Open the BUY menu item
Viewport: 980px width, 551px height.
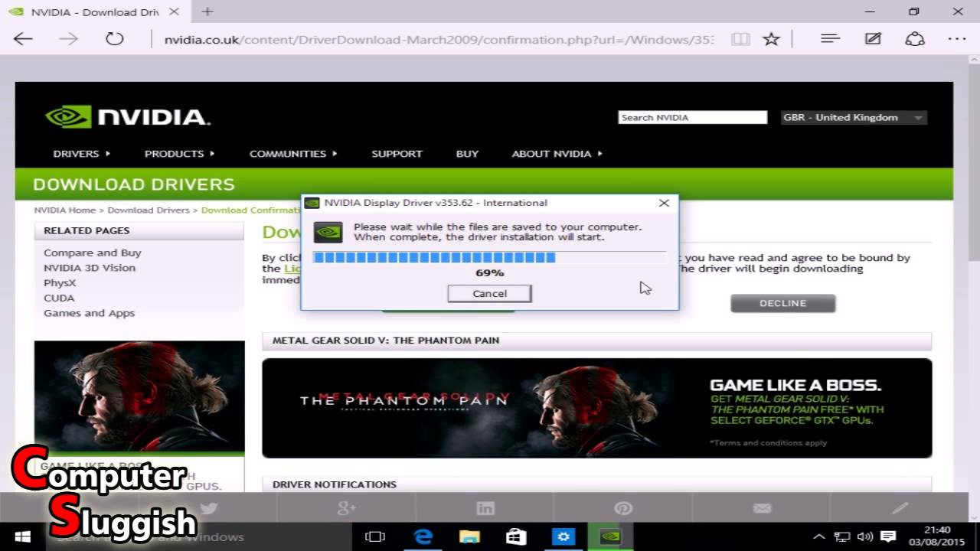point(467,154)
